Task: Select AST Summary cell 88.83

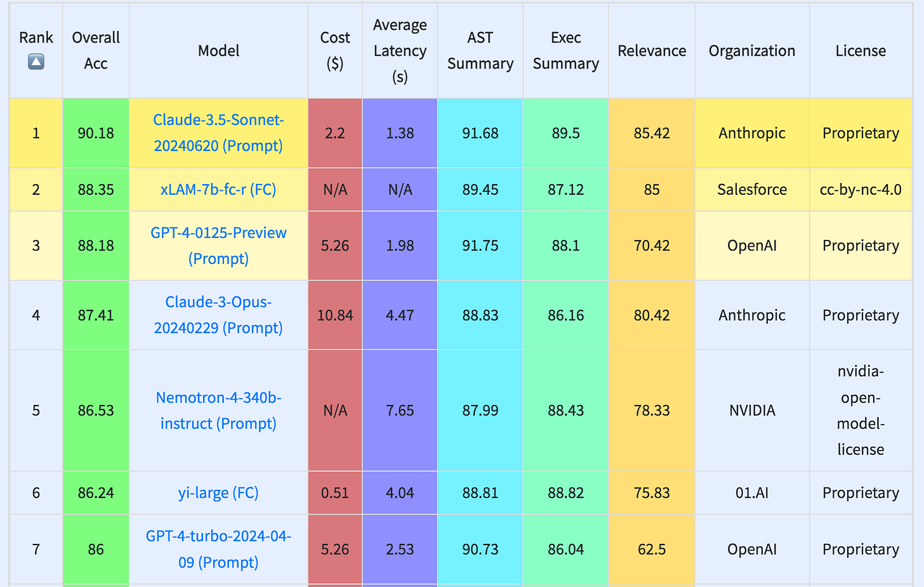Action: coord(480,315)
